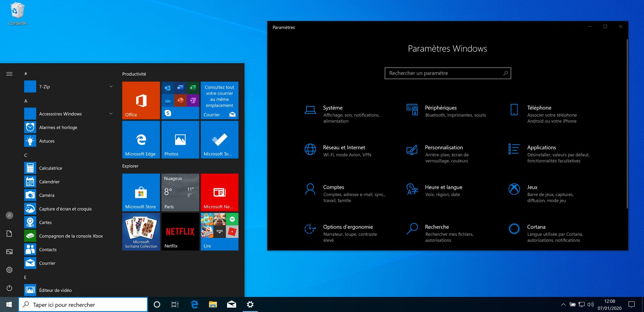Select Alarmes et horloge in app list
644x312 pixels.
(x=58, y=127)
